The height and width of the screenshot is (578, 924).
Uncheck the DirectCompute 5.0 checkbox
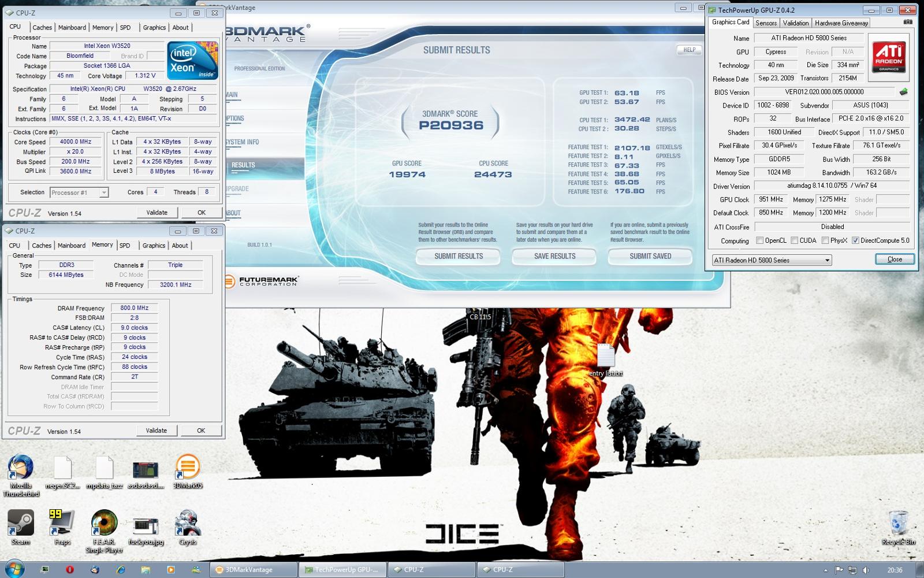tap(855, 240)
